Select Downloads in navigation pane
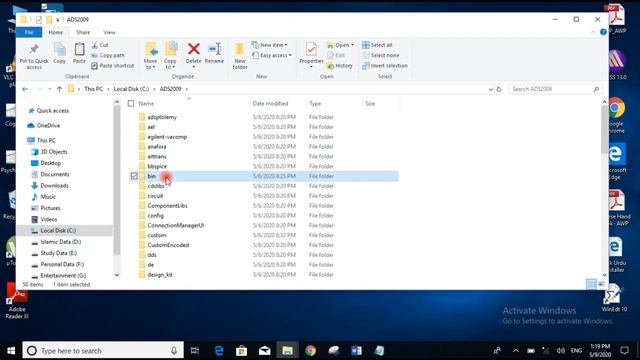The width and height of the screenshot is (640, 360). click(x=54, y=186)
